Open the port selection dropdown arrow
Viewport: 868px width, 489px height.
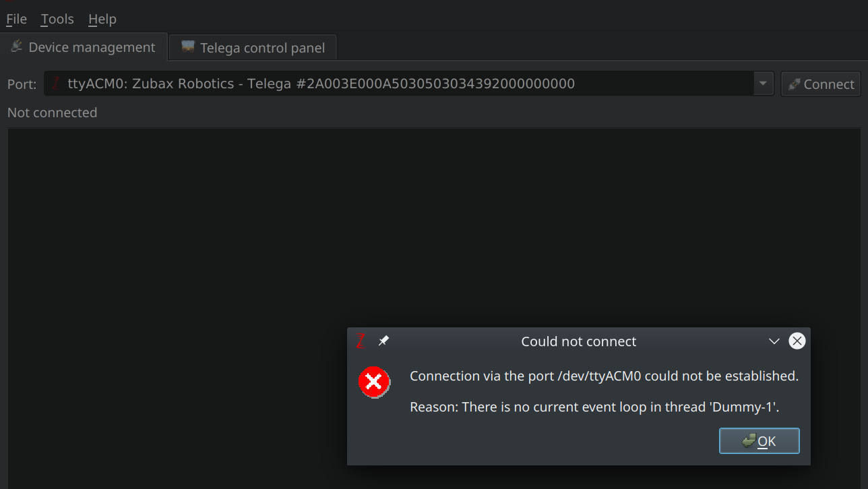tap(762, 83)
